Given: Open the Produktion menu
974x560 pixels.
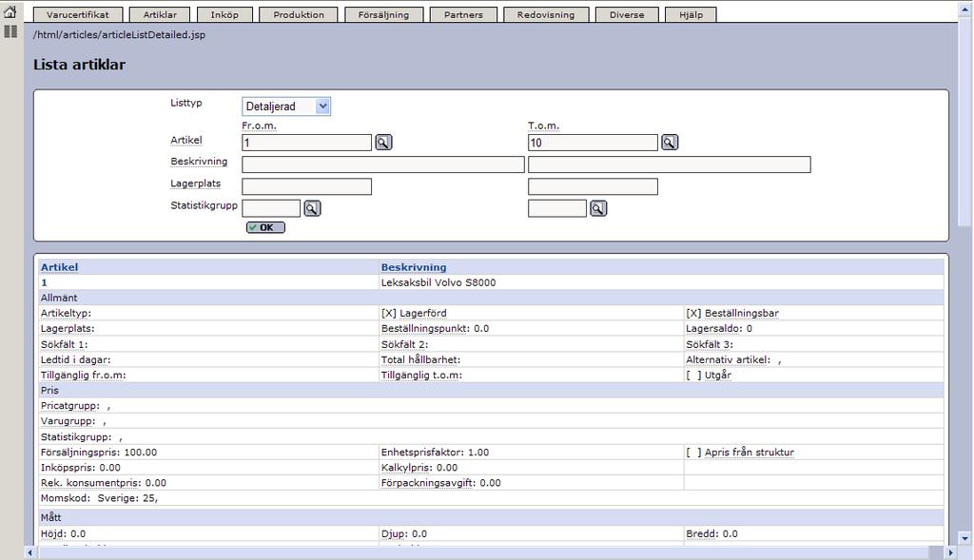Looking at the screenshot, I should coord(298,14).
